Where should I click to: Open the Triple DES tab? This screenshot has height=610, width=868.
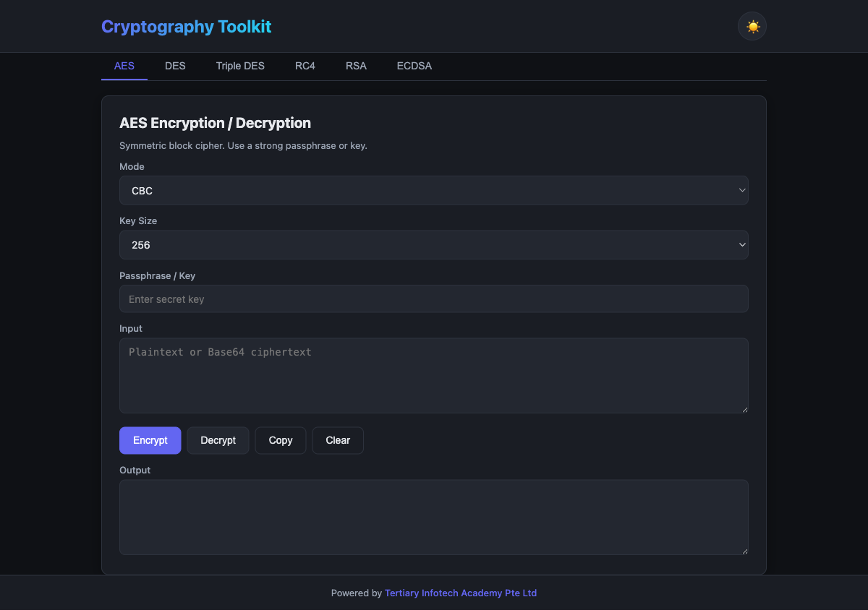[240, 66]
